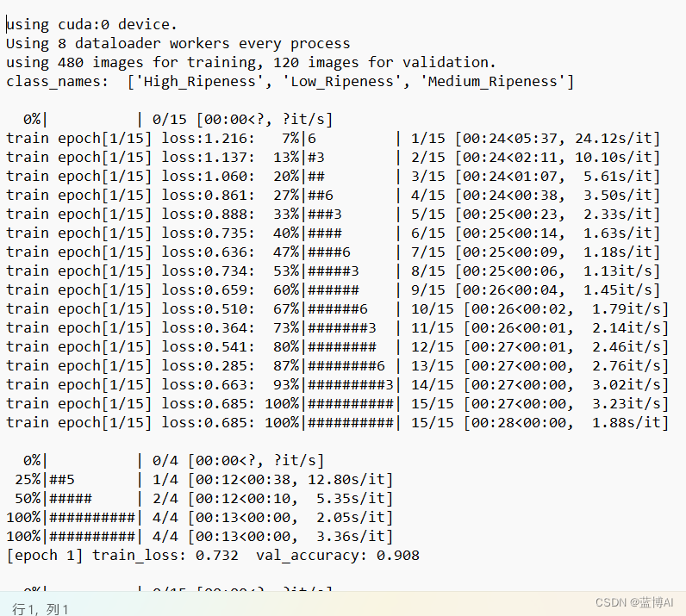Click the loss:0.861 value

tap(208, 196)
